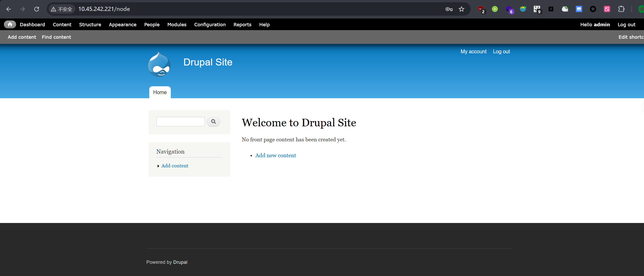The width and height of the screenshot is (644, 276).
Task: Open the green lime slice extension
Action: (x=495, y=9)
